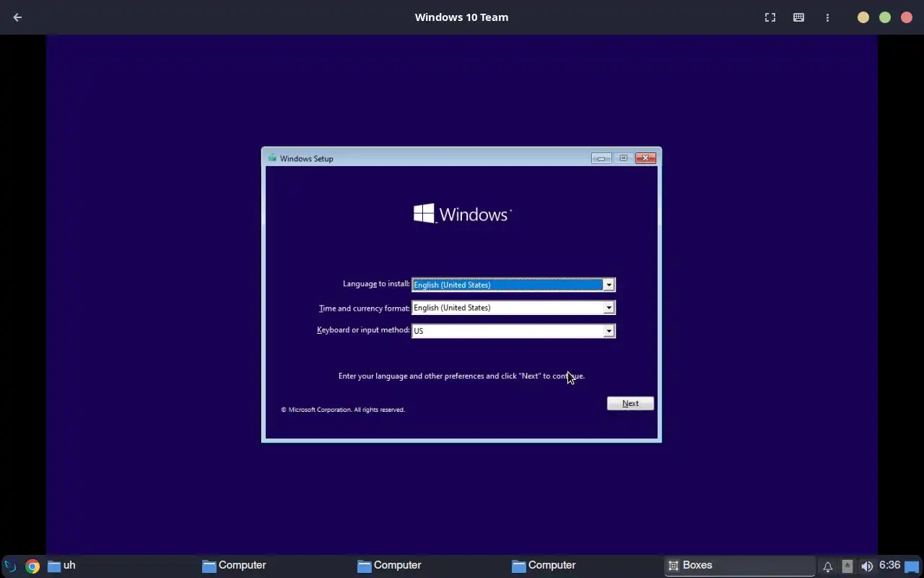Click the Microsoft Corporation copyright text
Screen dimensions: 924x578
tap(343, 410)
